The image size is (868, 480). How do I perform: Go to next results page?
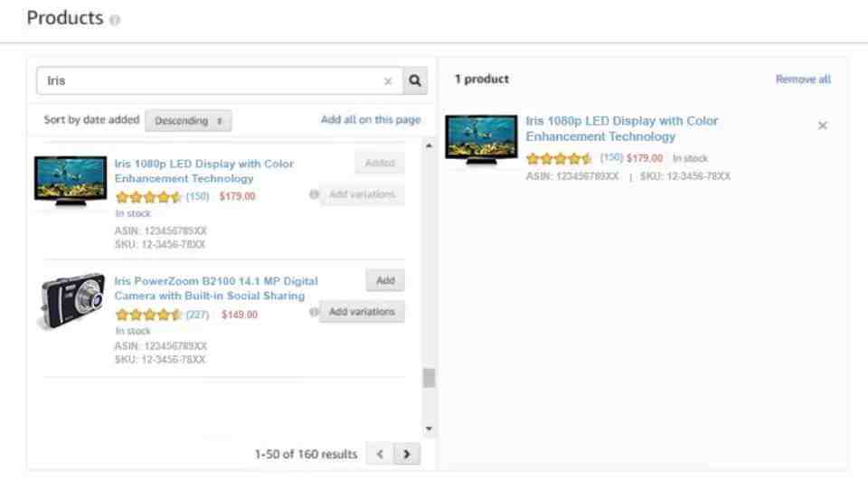click(x=407, y=454)
